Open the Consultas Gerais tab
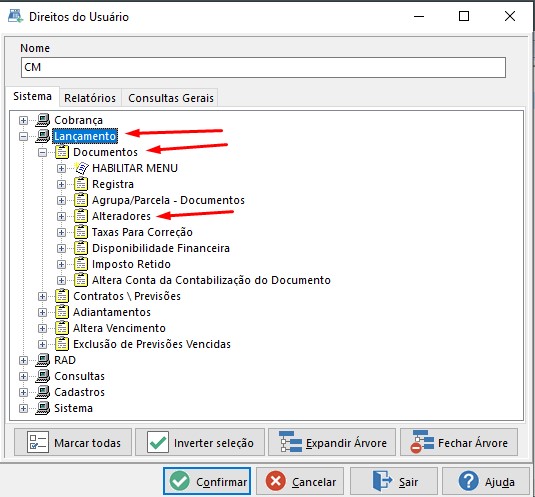The width and height of the screenshot is (535, 497). (x=171, y=98)
